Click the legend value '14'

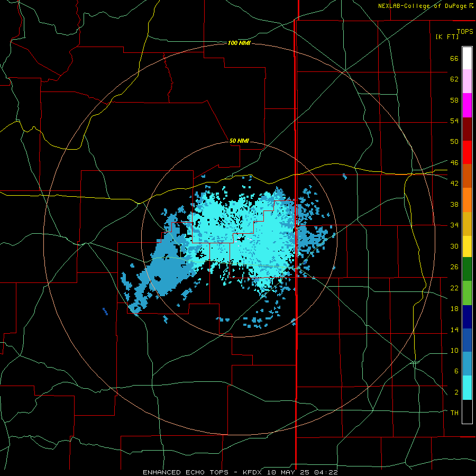454,329
